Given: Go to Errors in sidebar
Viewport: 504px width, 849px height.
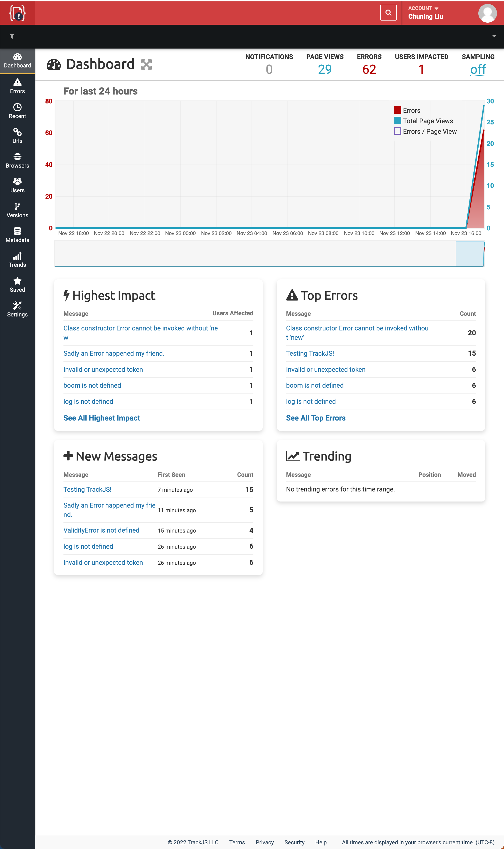Looking at the screenshot, I should click(17, 86).
